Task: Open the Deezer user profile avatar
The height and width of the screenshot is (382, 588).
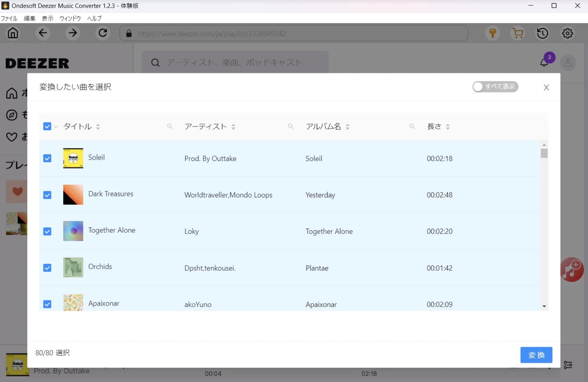Action: coord(568,63)
